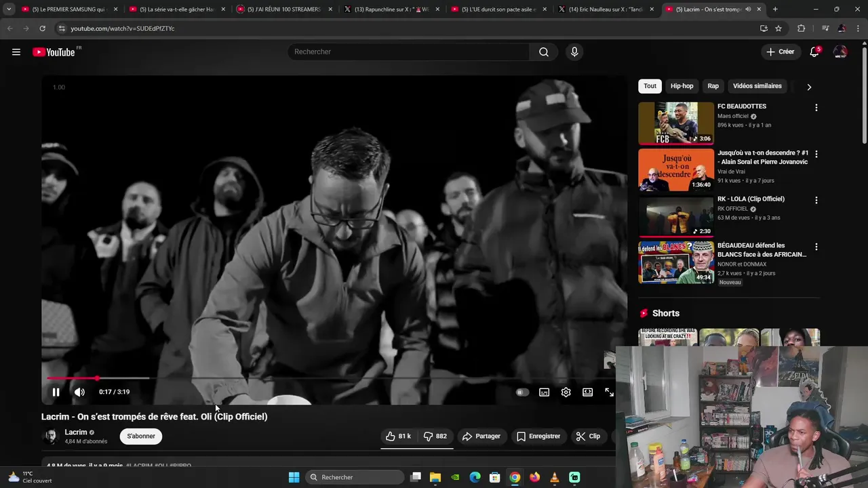This screenshot has width=868, height=488.
Task: Mute the video volume speaker
Action: (79, 392)
